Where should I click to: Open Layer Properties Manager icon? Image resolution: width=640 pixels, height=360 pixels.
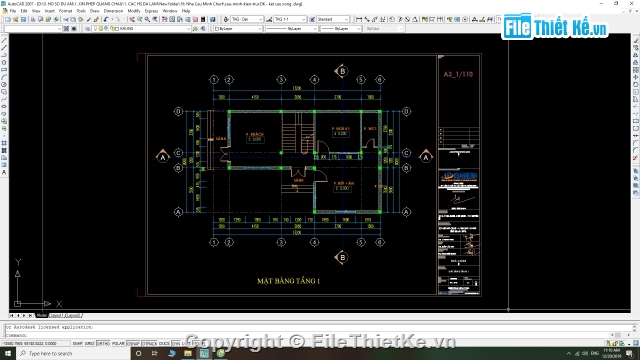click(x=87, y=29)
